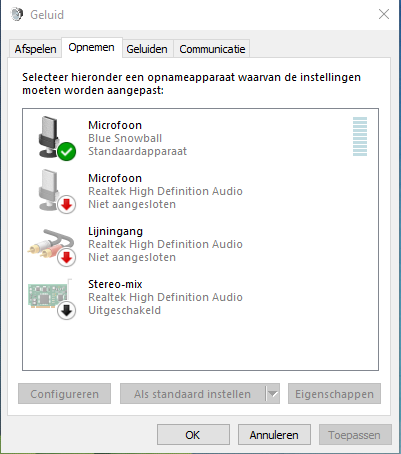
Task: Select the Opnemen tab
Action: [x=91, y=48]
